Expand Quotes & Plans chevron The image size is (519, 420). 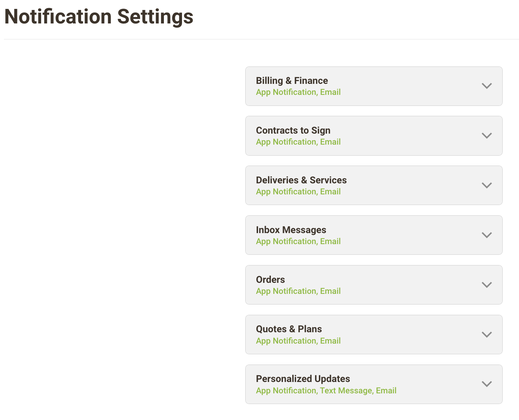point(486,335)
